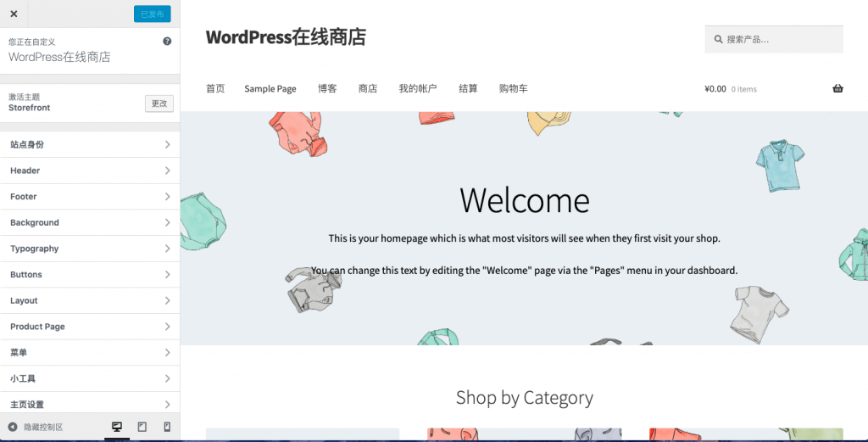Switch to desktop preview mode
868x442 pixels.
[x=117, y=427]
